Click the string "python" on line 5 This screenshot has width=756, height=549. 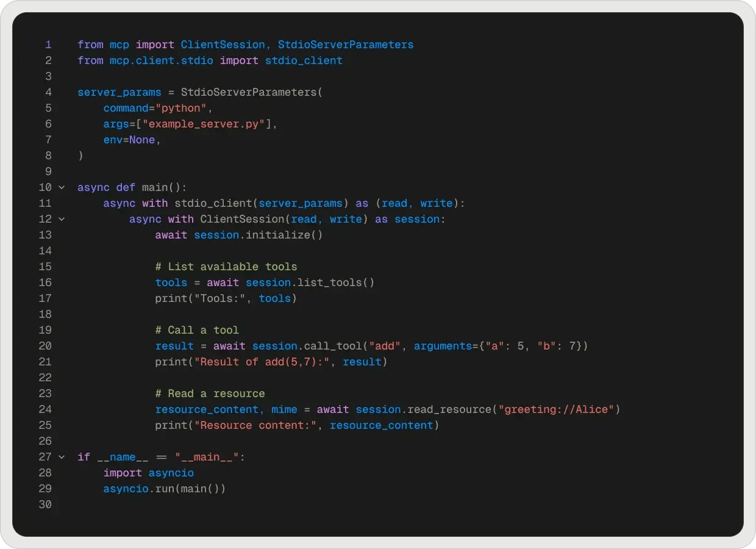pos(181,108)
